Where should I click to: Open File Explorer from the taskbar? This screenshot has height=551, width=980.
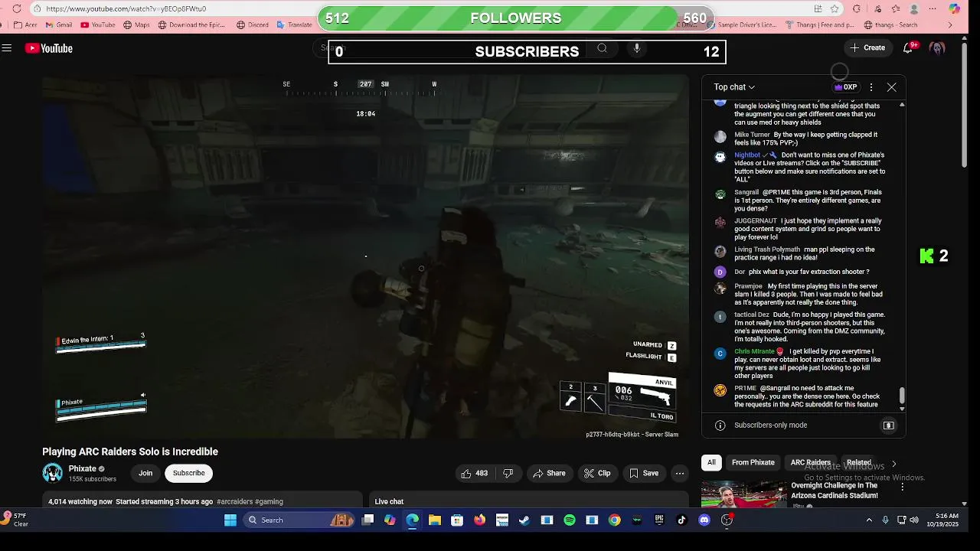(435, 520)
